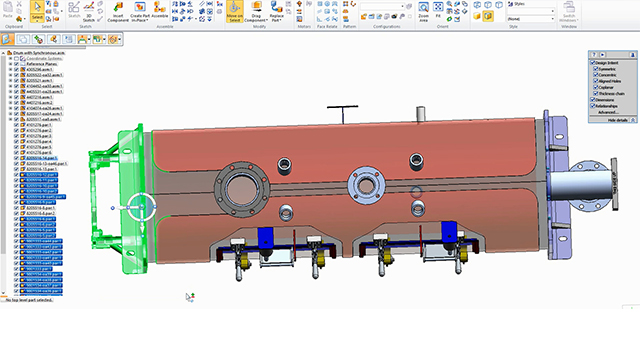The image size is (640, 360).
Task: Open the Configurations combo box
Action: (382, 6)
